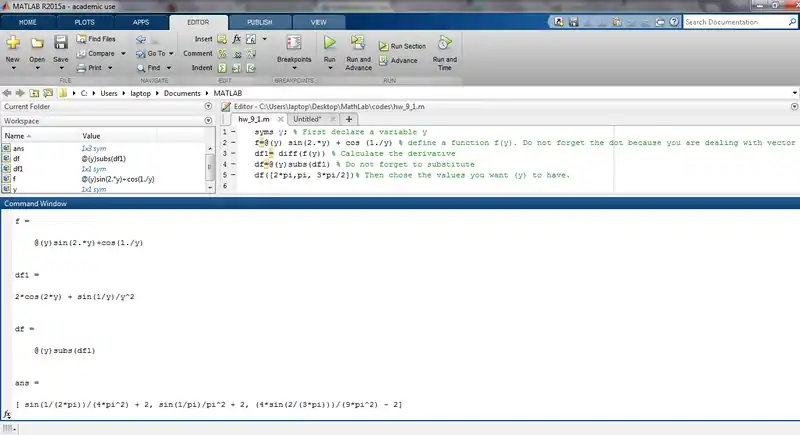Open the Breakpoints tool

click(294, 43)
